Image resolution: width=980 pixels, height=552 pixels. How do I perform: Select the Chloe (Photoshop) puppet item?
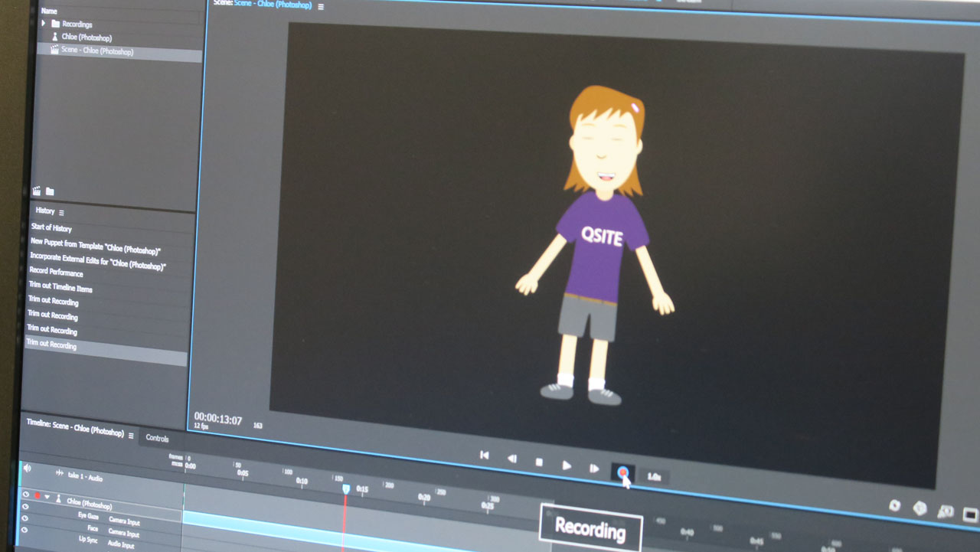87,38
